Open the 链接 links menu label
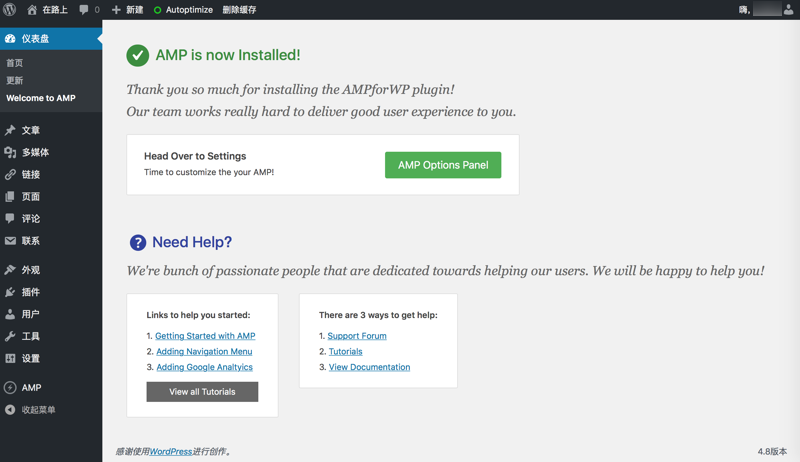The image size is (800, 462). [31, 174]
